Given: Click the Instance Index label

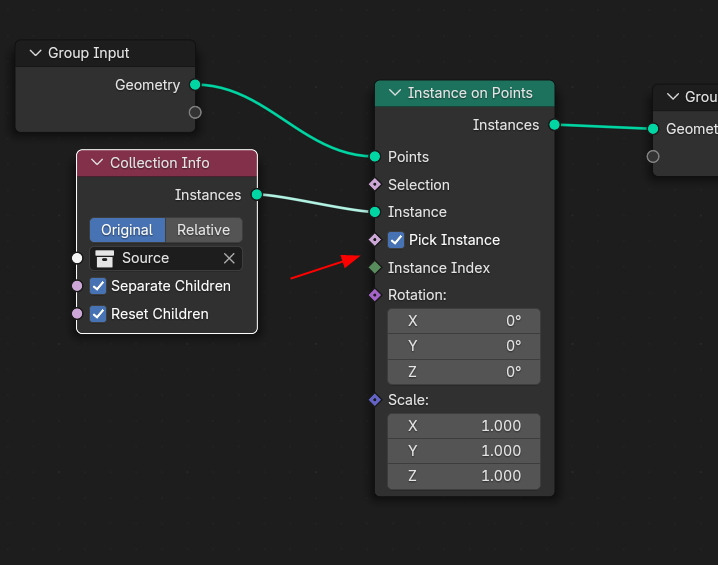Looking at the screenshot, I should pos(439,268).
